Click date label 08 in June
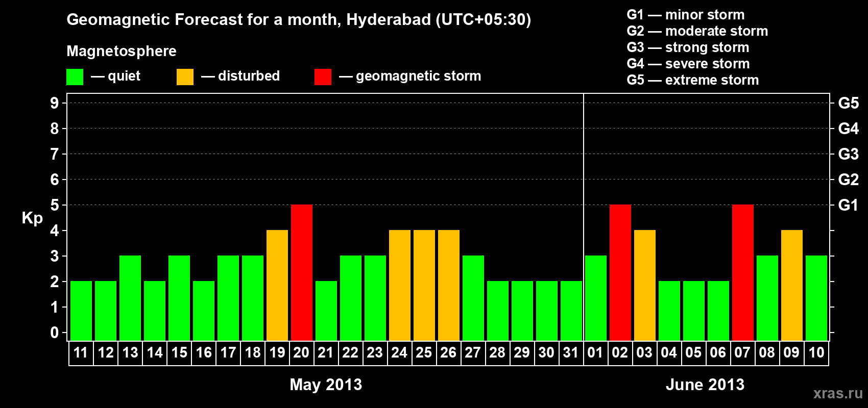 [x=767, y=353]
